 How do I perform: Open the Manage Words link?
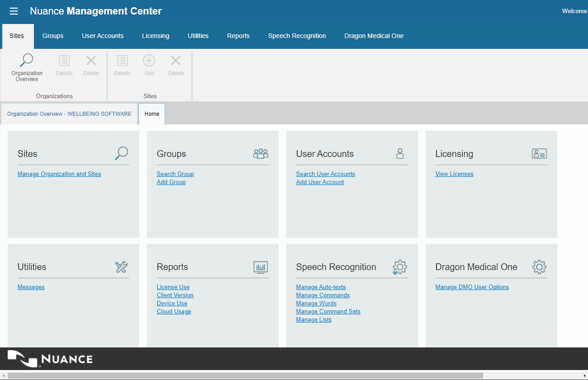click(x=316, y=304)
